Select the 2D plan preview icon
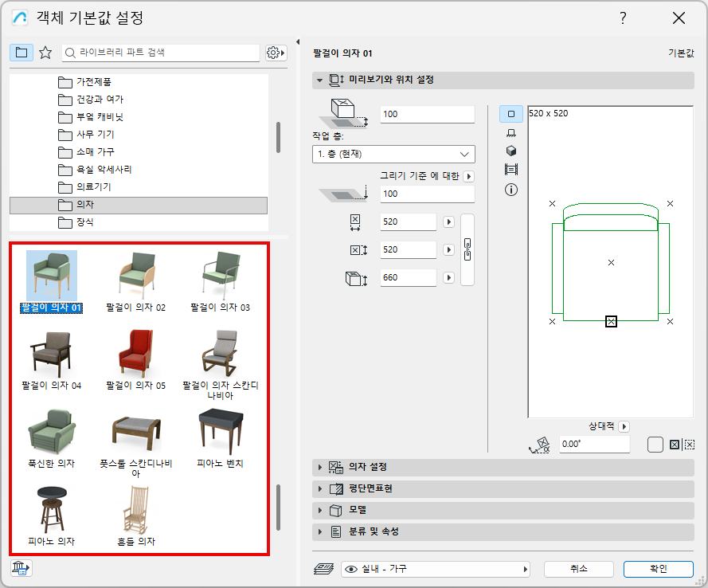The height and width of the screenshot is (588, 708). (511, 114)
